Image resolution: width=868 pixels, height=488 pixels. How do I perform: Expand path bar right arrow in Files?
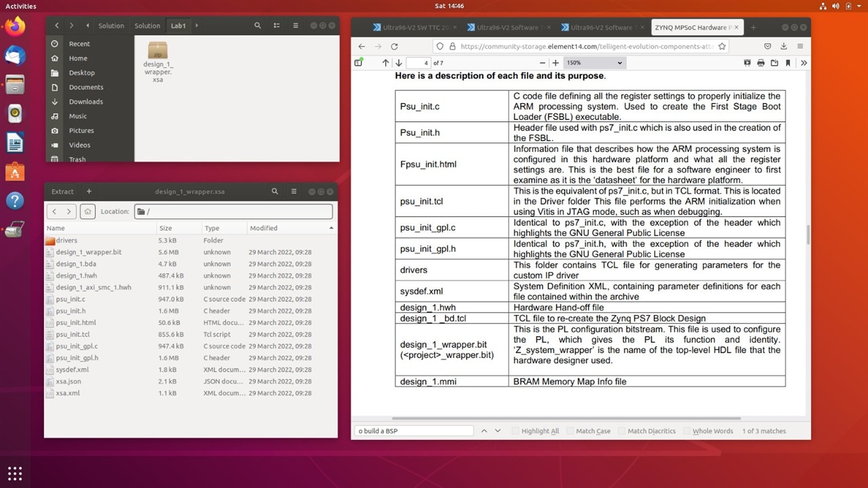197,26
